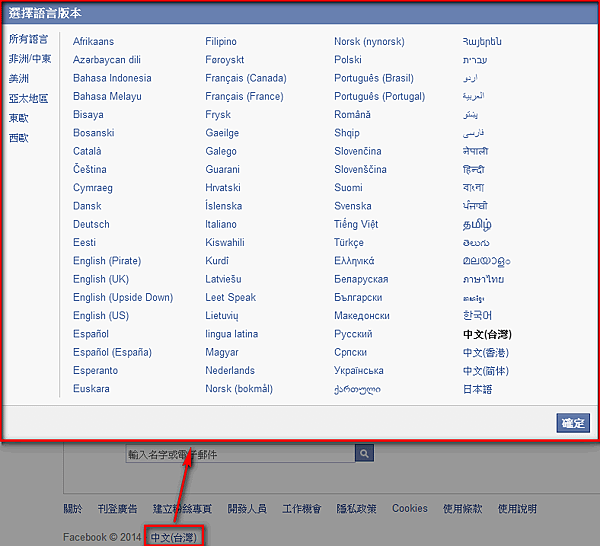Viewport: 600px width, 546px height.
Task: Select 中文(香港) in the language list
Action: (486, 352)
